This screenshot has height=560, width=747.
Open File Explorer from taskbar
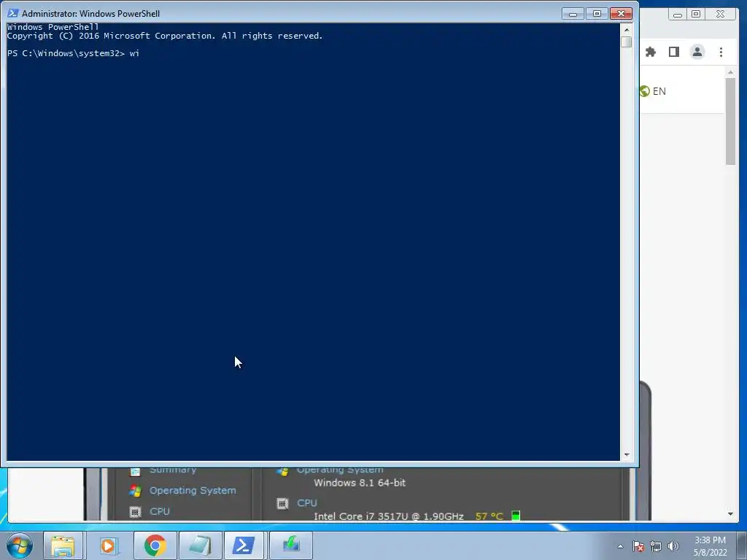(x=63, y=545)
